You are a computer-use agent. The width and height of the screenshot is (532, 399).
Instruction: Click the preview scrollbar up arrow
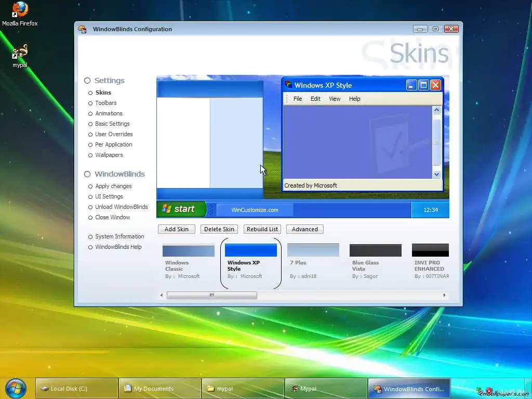click(x=436, y=110)
